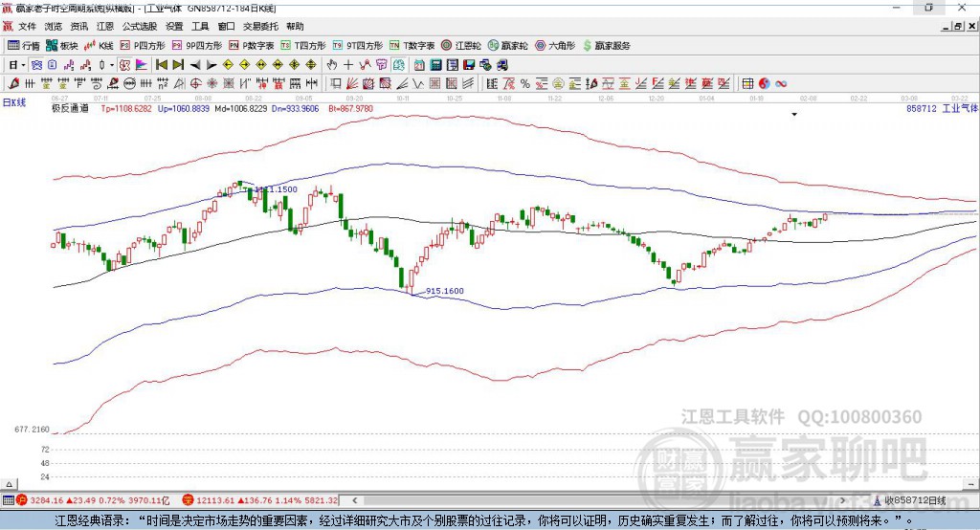Viewport: 980px width, 530px height.
Task: Open the P四方形 tool
Action: click(143, 46)
